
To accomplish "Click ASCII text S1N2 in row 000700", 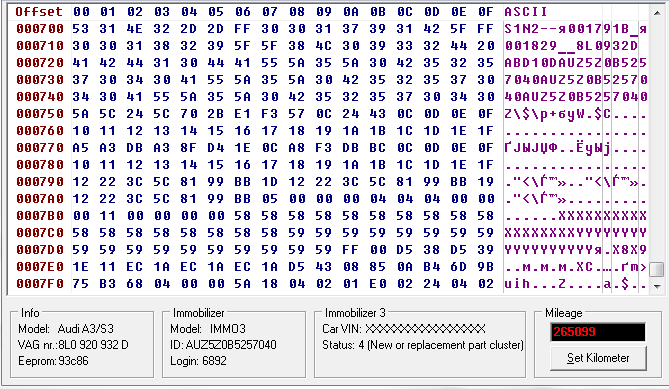I will pyautogui.click(x=521, y=29).
